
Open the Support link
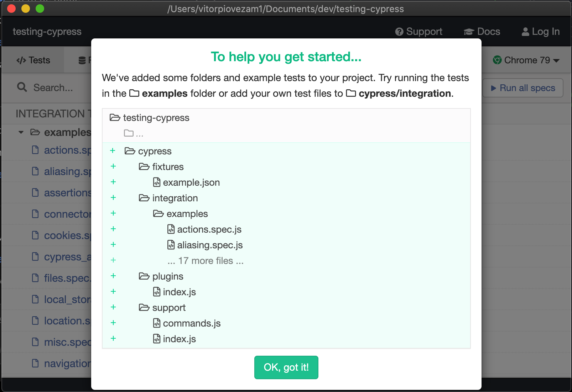(418, 32)
